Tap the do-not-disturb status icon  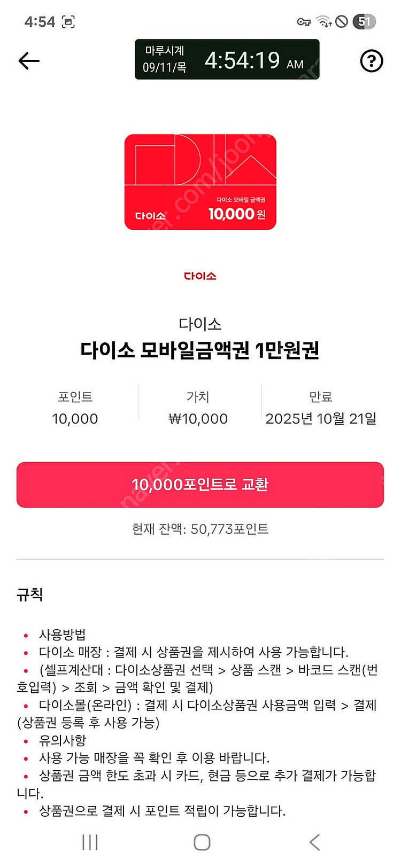(342, 21)
